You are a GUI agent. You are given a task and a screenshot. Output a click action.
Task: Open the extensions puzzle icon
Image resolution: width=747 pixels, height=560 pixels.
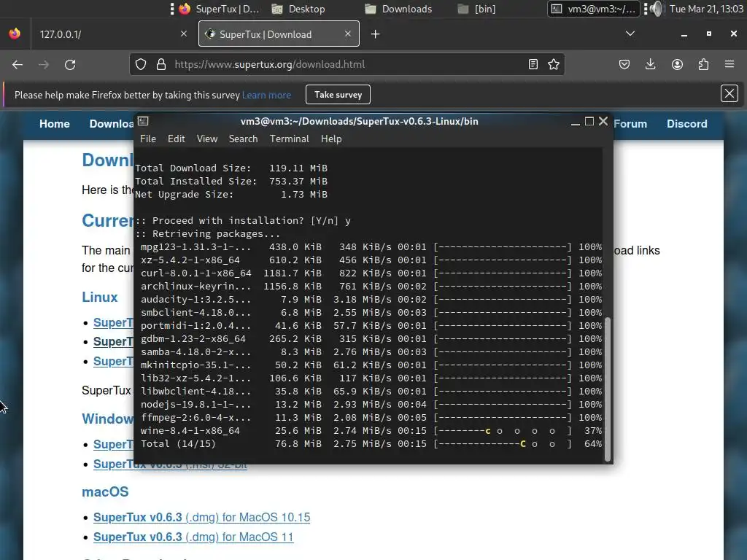(703, 64)
